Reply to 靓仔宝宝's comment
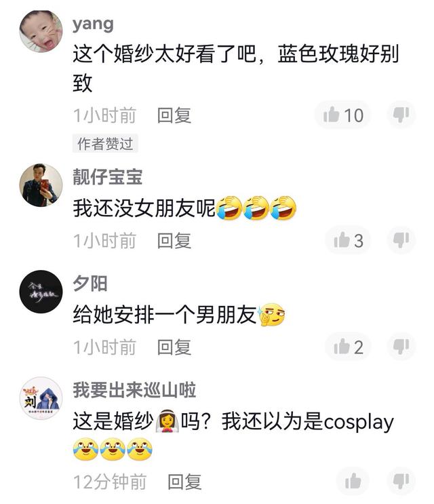This screenshot has height=504, width=434. (174, 241)
